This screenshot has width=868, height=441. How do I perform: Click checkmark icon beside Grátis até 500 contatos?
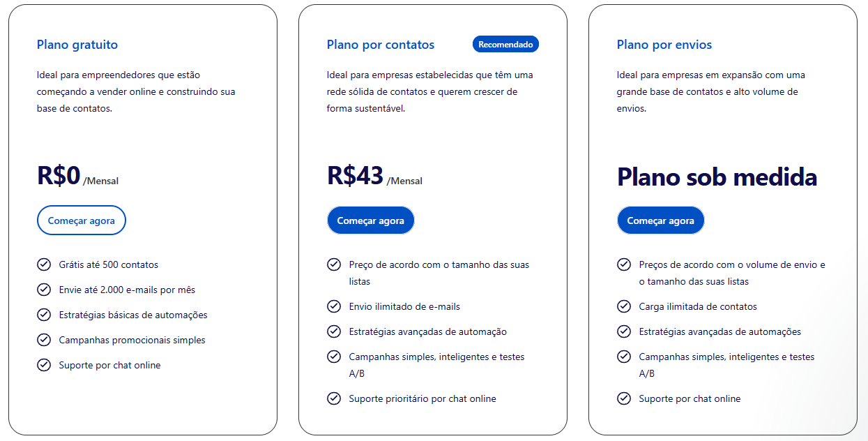[x=44, y=264]
